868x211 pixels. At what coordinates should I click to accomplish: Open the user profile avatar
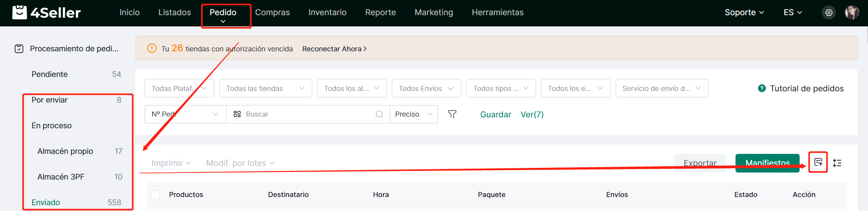click(852, 12)
